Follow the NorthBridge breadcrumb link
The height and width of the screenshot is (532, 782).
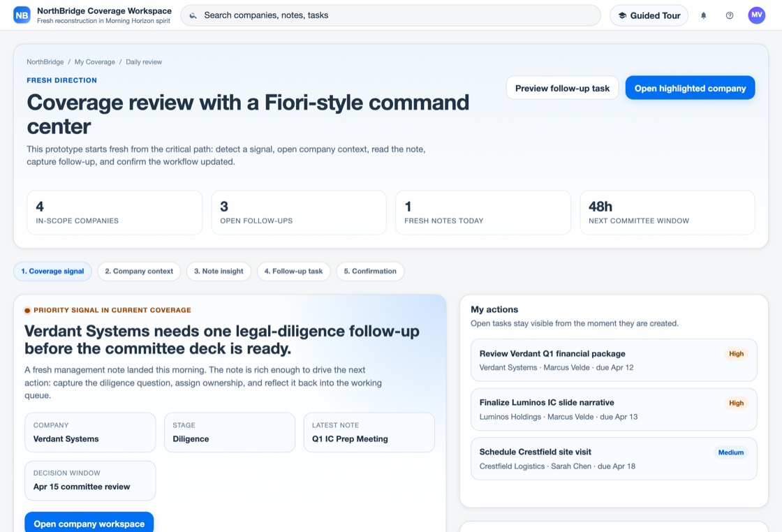45,62
